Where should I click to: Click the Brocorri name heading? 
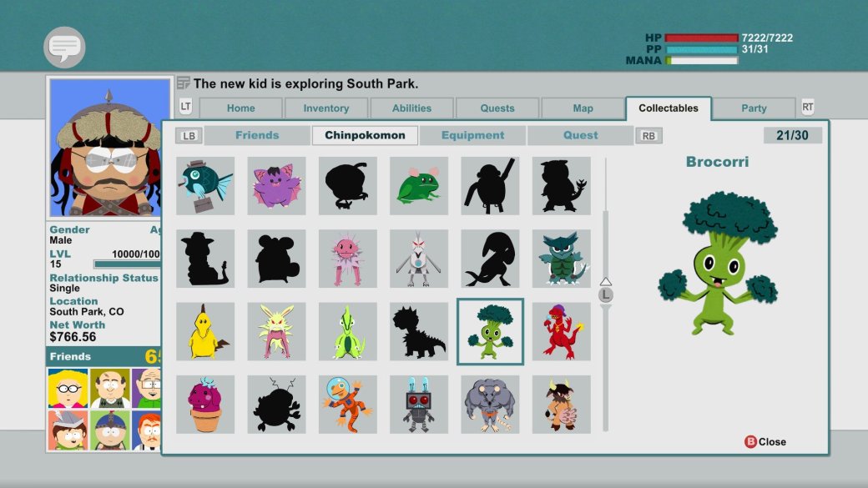(x=718, y=162)
